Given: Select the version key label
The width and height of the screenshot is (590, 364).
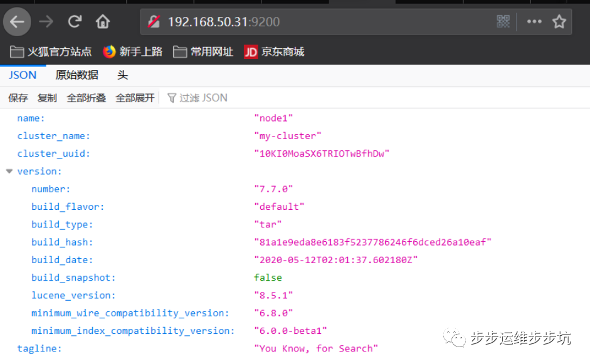Looking at the screenshot, I should pyautogui.click(x=40, y=171).
